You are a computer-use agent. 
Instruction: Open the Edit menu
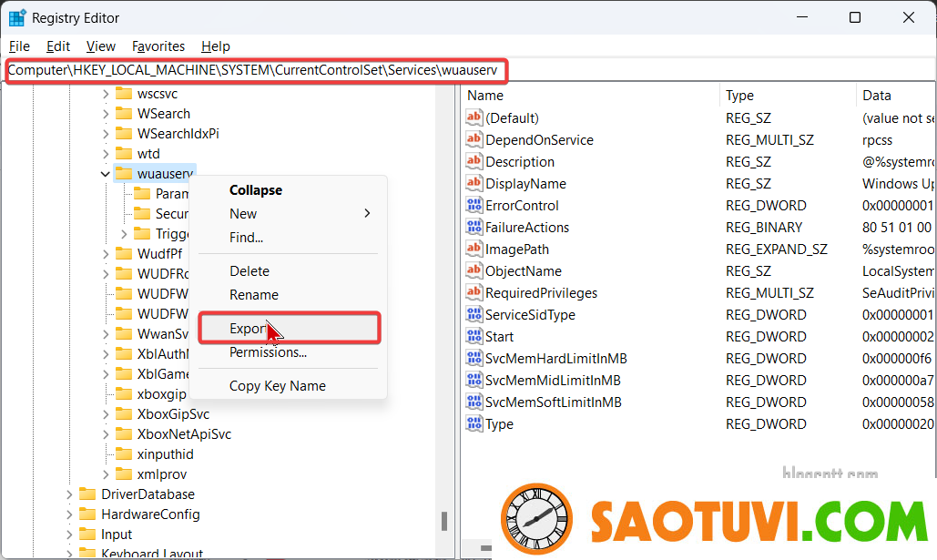tap(58, 46)
